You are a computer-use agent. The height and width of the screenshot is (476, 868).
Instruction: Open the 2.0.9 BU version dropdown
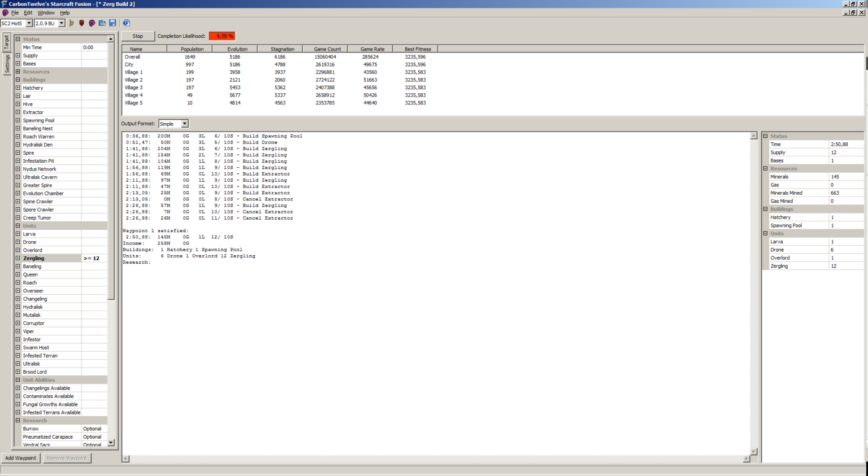coord(62,23)
